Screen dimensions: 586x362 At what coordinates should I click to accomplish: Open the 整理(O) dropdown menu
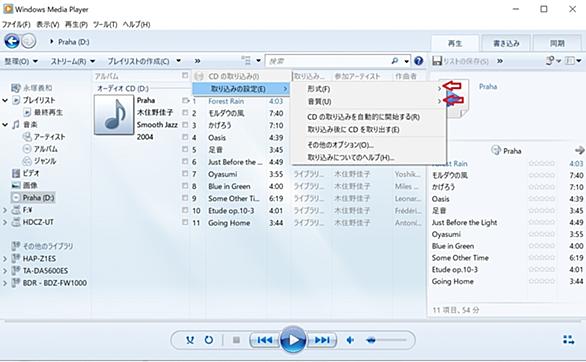point(21,61)
